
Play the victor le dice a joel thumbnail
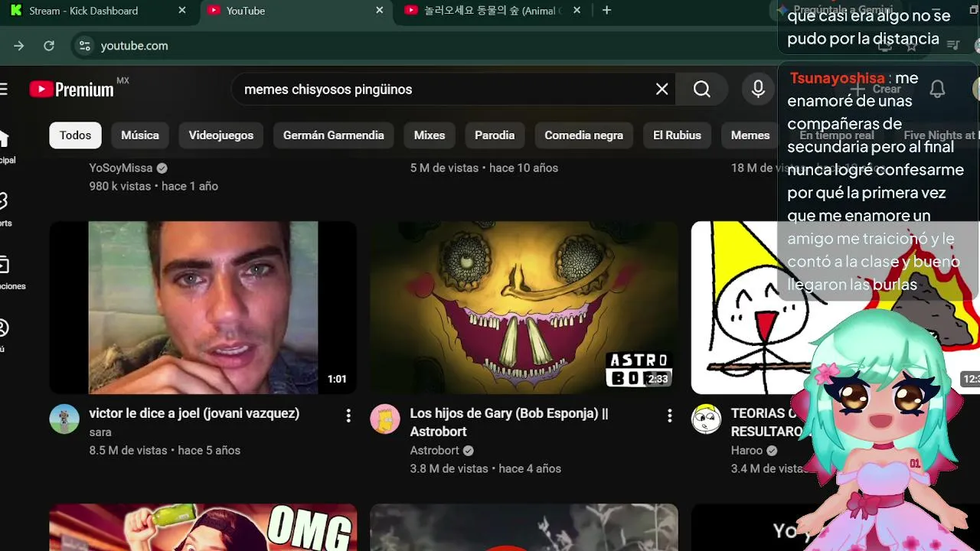[x=203, y=308]
